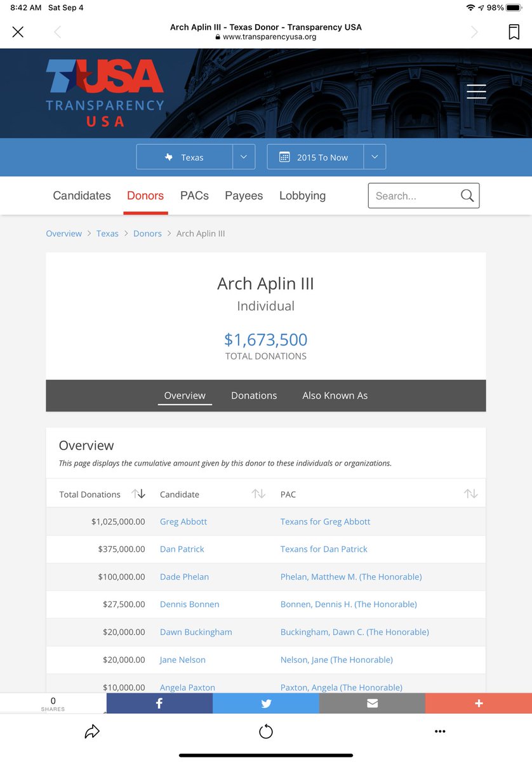Viewport: 532px width, 762px height.
Task: Sort the Candidate column arrows
Action: point(258,494)
